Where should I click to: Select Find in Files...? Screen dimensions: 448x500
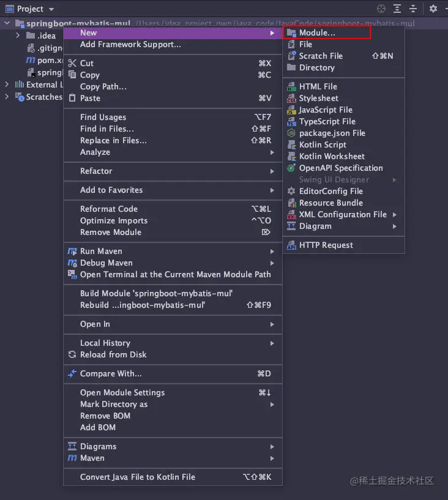pyautogui.click(x=173, y=129)
